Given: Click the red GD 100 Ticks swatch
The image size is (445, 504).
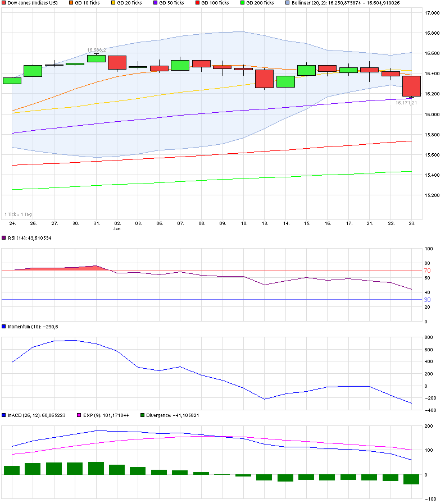Looking at the screenshot, I should pyautogui.click(x=198, y=3).
